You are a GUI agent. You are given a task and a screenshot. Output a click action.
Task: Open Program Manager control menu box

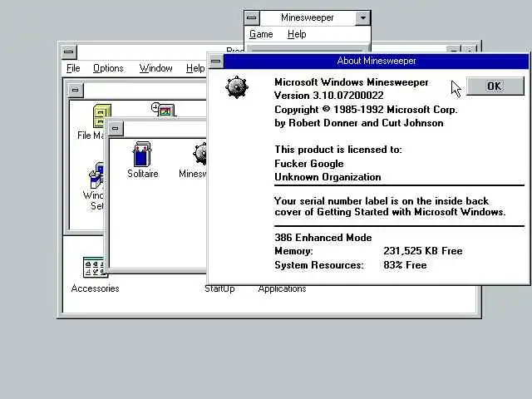pos(69,52)
